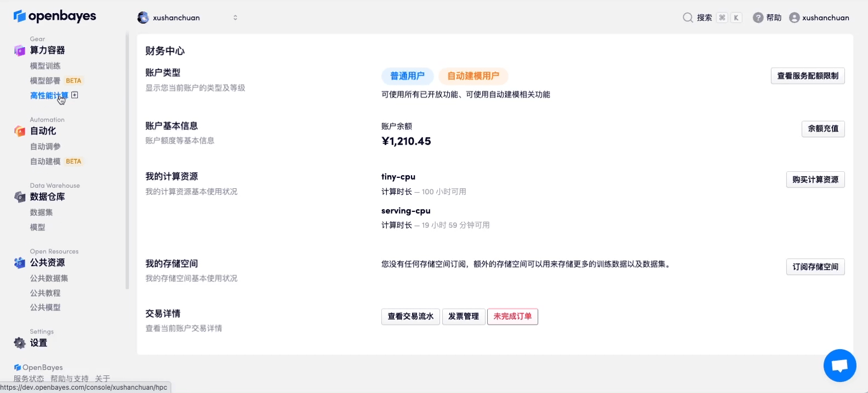This screenshot has width=868, height=393.
Task: Expand the xushanchuan workspace switcher
Action: 235,18
